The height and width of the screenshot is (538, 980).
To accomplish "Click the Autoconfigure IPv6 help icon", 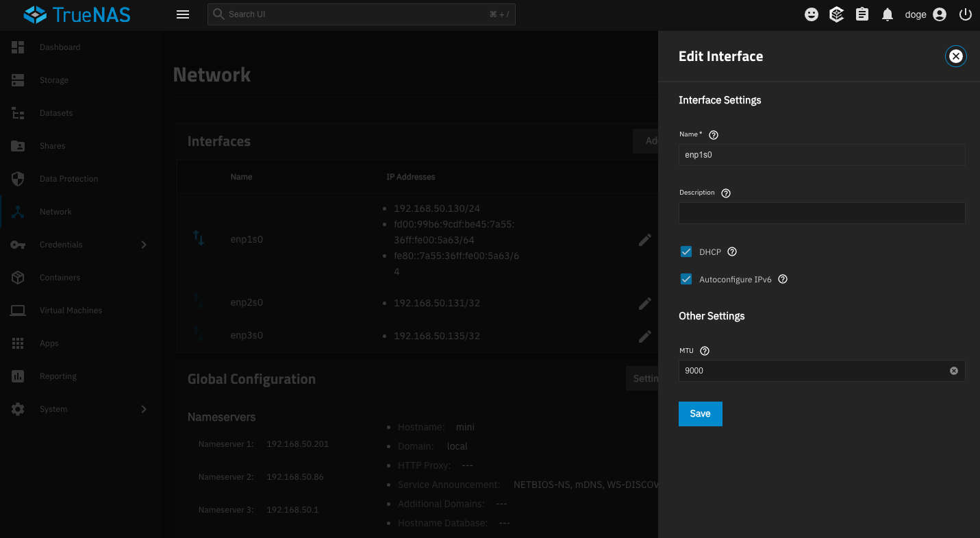I will click(783, 280).
